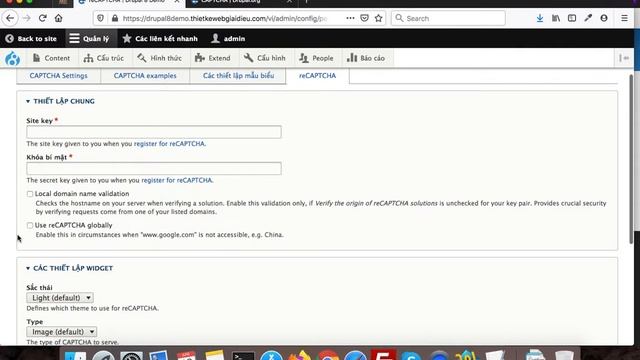Open the People menu

click(x=316, y=58)
